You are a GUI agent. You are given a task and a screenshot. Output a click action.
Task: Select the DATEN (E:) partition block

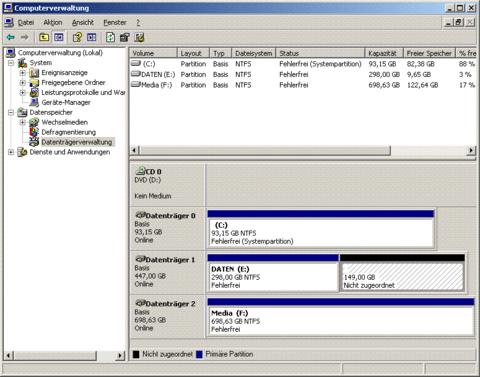[x=273, y=273]
